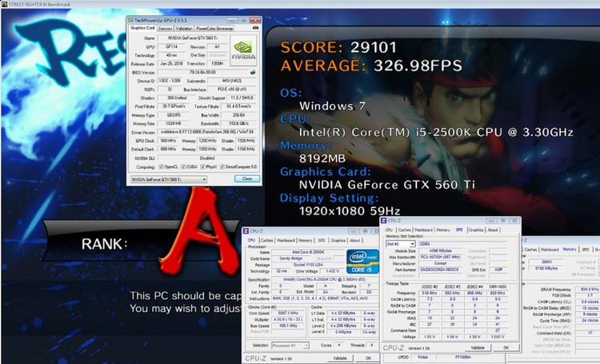Click the red rank letter A
Image resolution: width=600 pixels, height=364 pixels.
[x=202, y=232]
